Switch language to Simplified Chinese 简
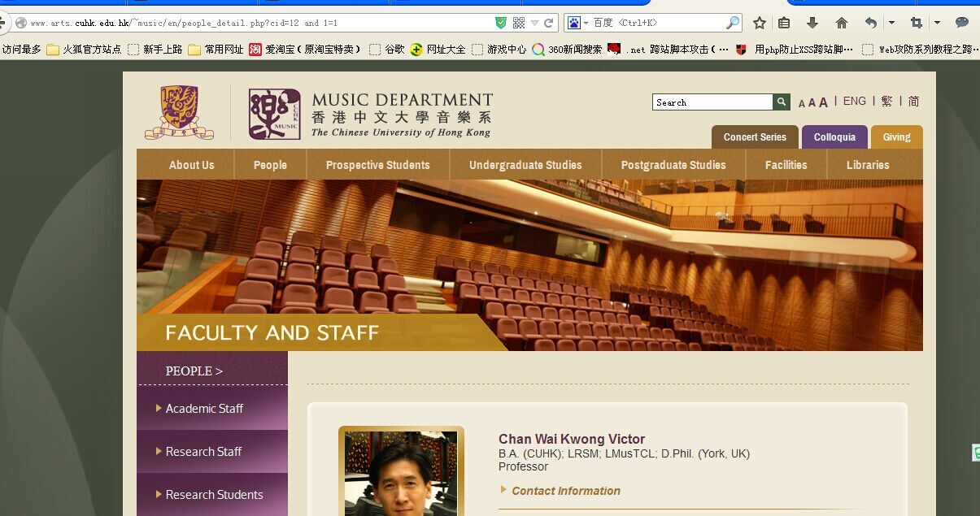 pos(914,101)
